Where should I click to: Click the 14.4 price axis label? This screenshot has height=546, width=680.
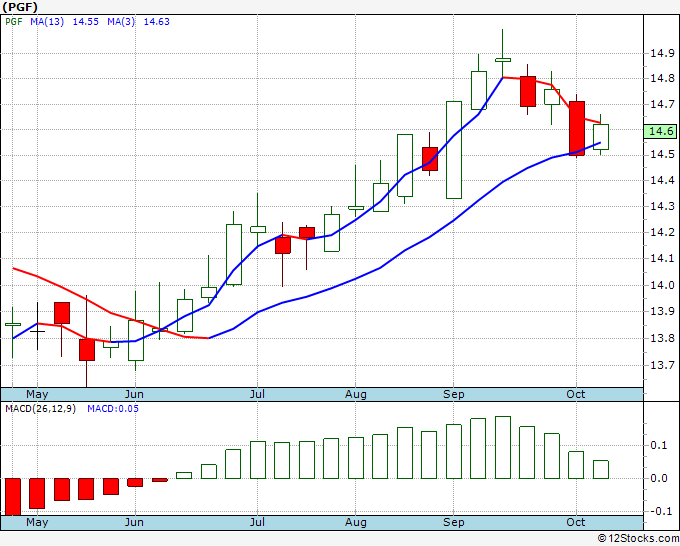tap(662, 180)
